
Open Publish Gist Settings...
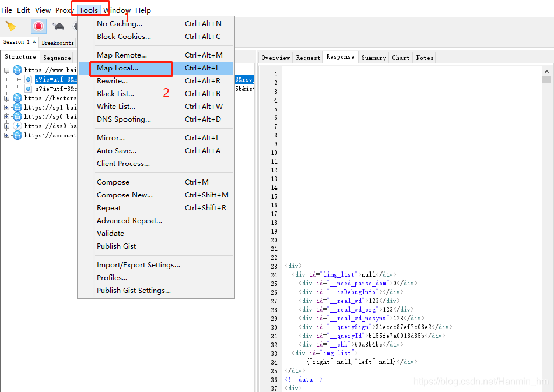[x=156, y=291]
